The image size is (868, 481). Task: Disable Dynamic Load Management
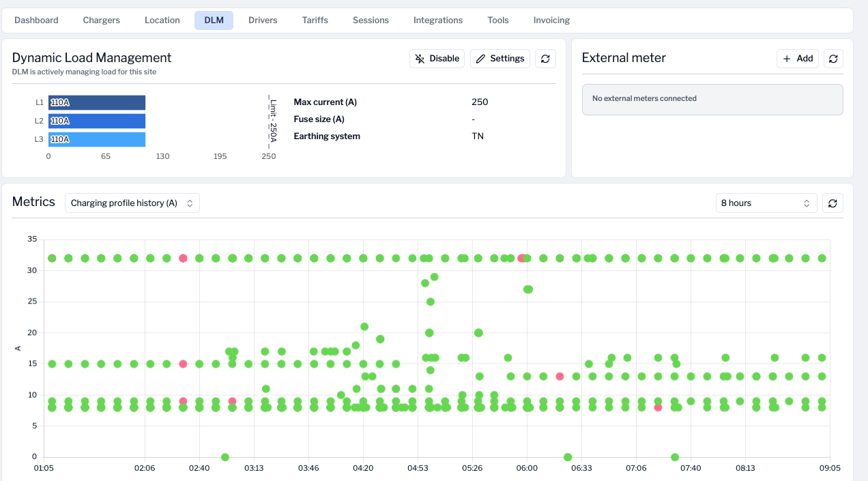point(437,58)
